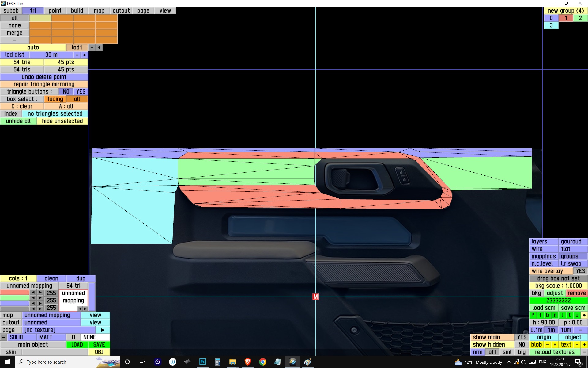This screenshot has height=368, width=588.
Task: Select group 3 cyan cell
Action: coord(551,25)
